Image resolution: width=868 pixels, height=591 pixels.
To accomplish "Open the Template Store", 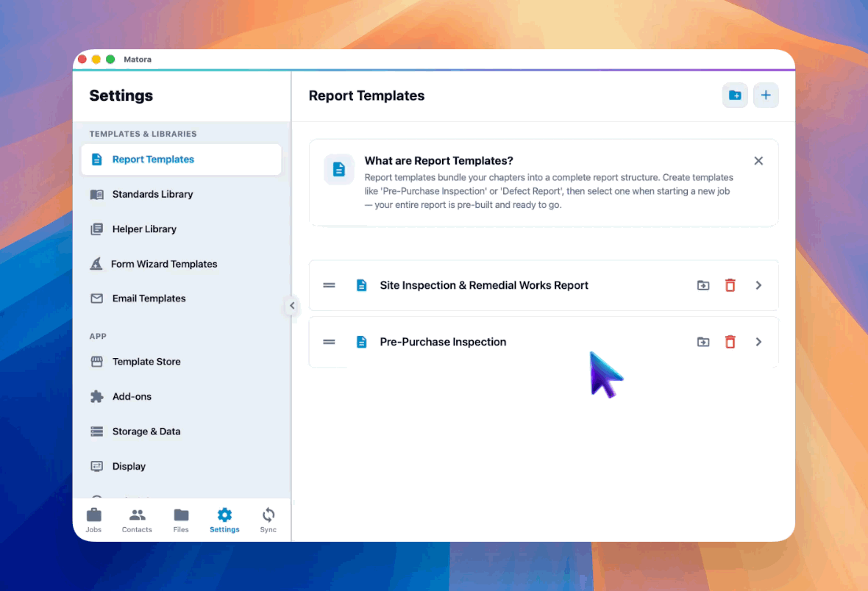I will coord(181,362).
